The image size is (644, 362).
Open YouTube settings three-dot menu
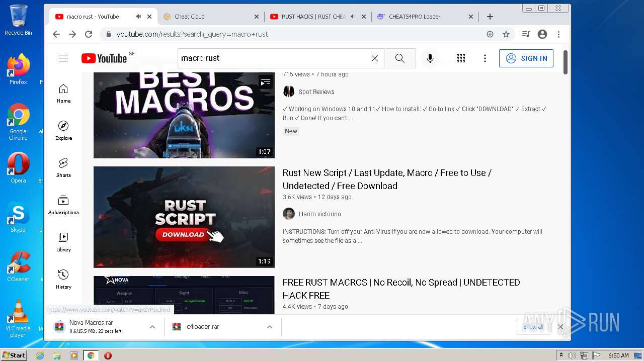click(485, 58)
